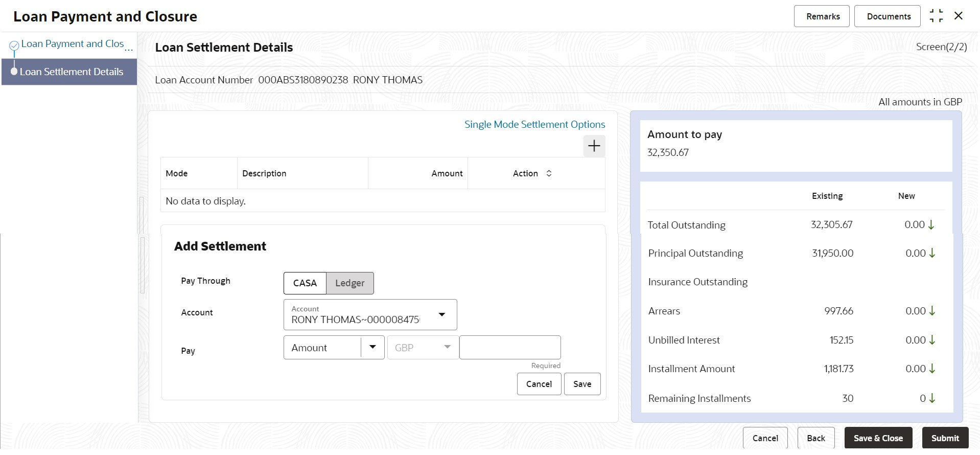The width and height of the screenshot is (980, 455).
Task: Open the Pay type Amount dropdown
Action: (372, 348)
